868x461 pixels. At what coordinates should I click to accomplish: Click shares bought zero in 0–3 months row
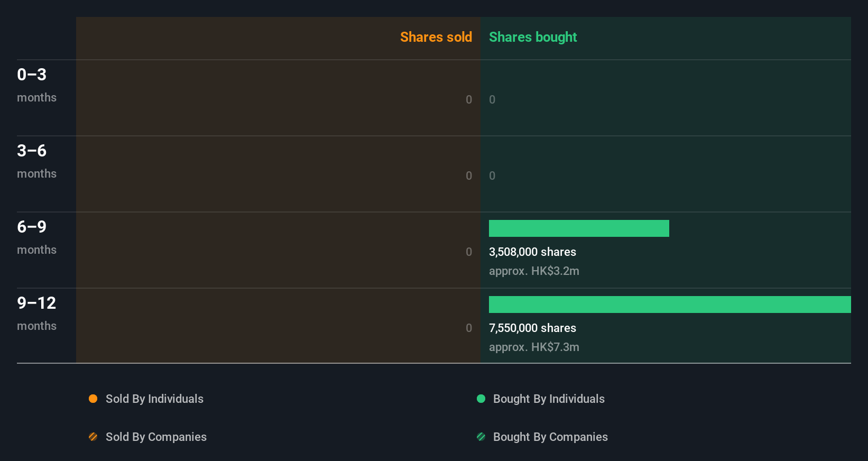pyautogui.click(x=492, y=99)
